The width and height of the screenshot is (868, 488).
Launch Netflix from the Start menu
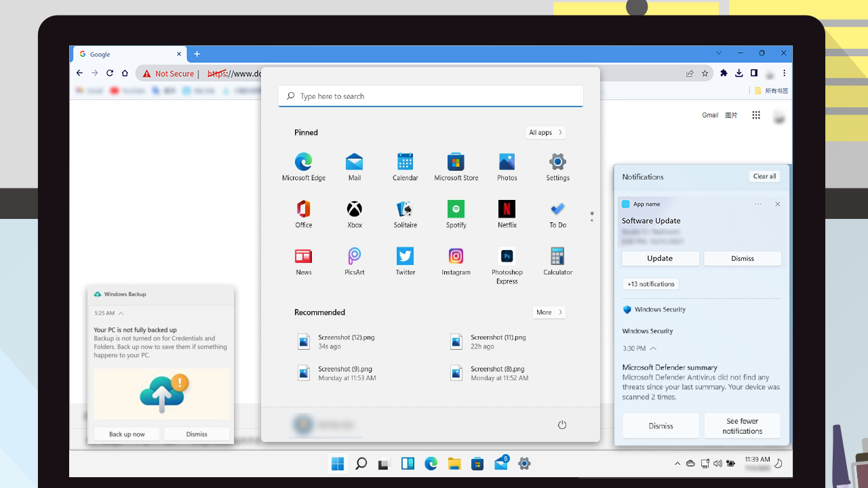pyautogui.click(x=507, y=214)
